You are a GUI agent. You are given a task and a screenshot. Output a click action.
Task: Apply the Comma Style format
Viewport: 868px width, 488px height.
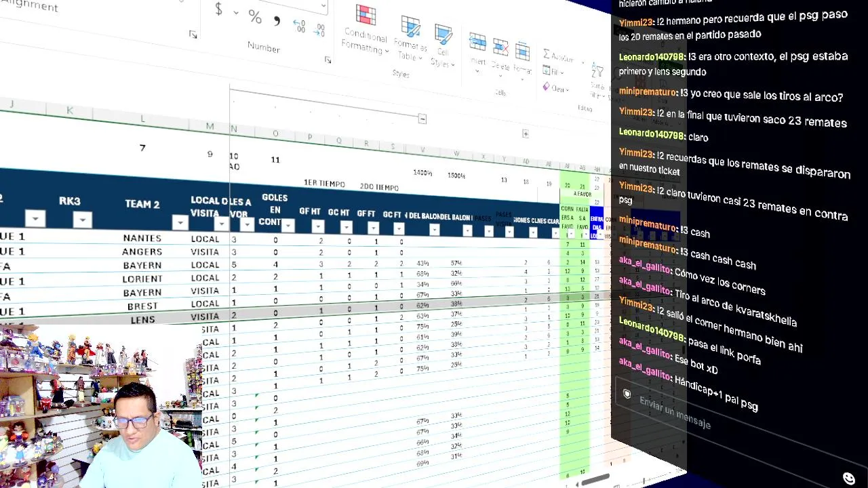[x=277, y=21]
